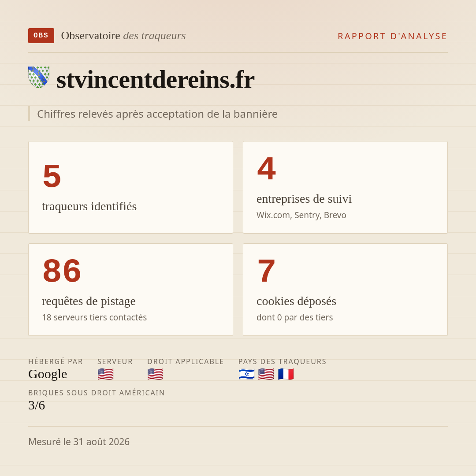Click the 'Serveur' label

coord(115,361)
